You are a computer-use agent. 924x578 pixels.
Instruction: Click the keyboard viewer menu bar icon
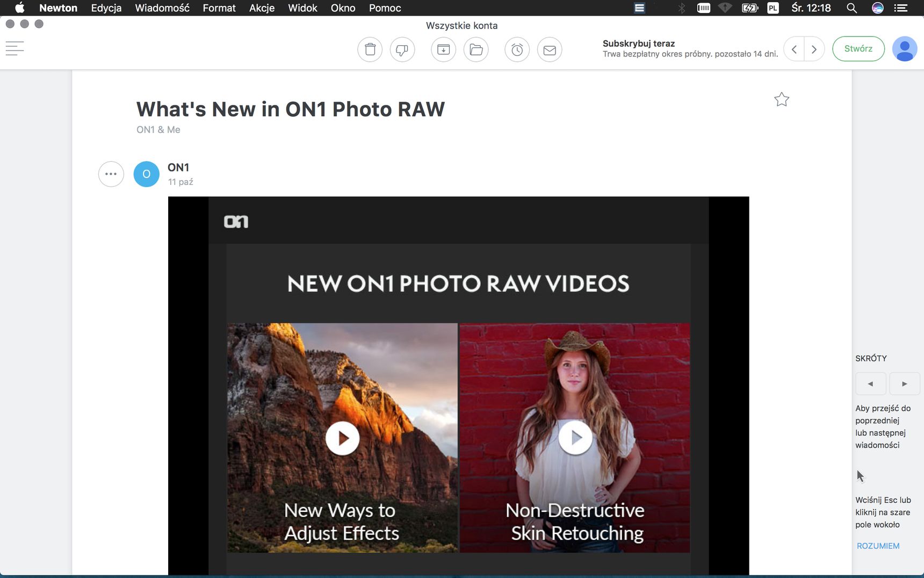[x=704, y=8]
